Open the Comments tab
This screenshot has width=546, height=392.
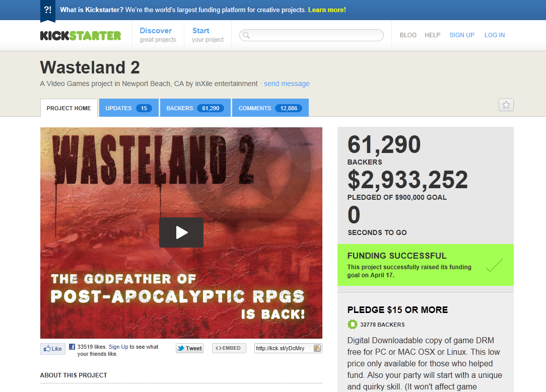[x=270, y=108]
